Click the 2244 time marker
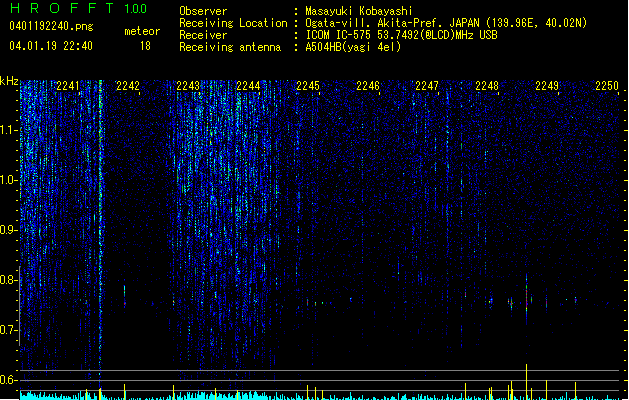 pos(248,86)
